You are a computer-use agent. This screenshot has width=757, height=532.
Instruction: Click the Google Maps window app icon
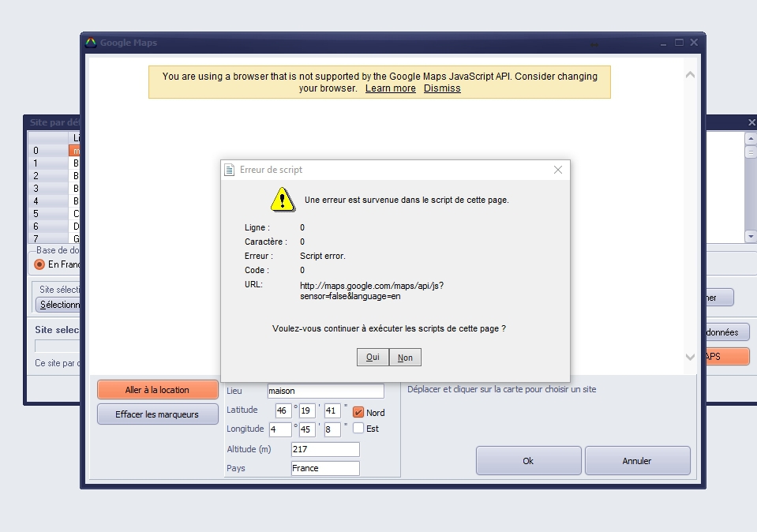pyautogui.click(x=91, y=43)
